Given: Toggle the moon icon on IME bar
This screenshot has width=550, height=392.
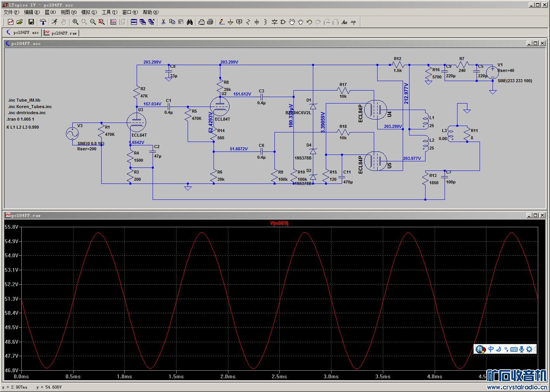Looking at the screenshot, I should click(x=498, y=349).
